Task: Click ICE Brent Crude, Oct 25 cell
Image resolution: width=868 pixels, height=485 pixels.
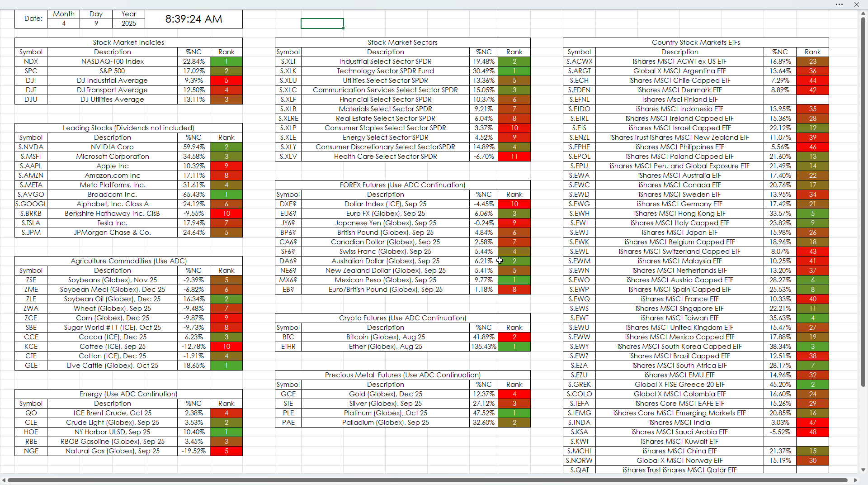Action: pos(113,413)
